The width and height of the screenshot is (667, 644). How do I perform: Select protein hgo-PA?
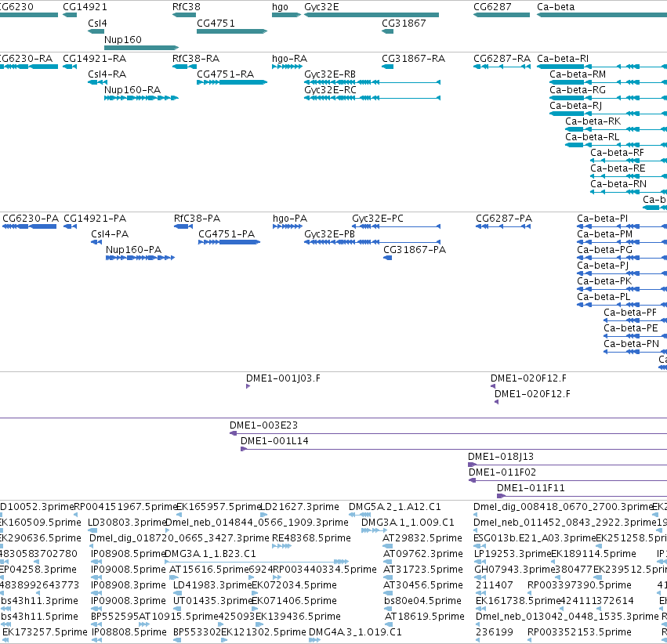pyautogui.click(x=288, y=226)
